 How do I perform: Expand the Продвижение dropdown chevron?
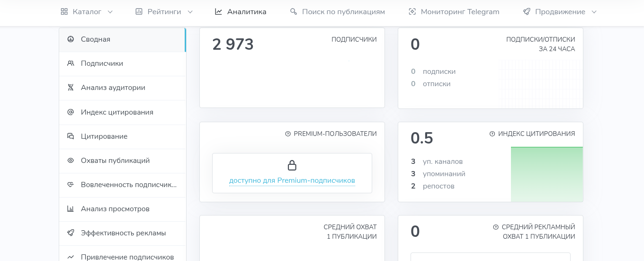click(x=594, y=12)
